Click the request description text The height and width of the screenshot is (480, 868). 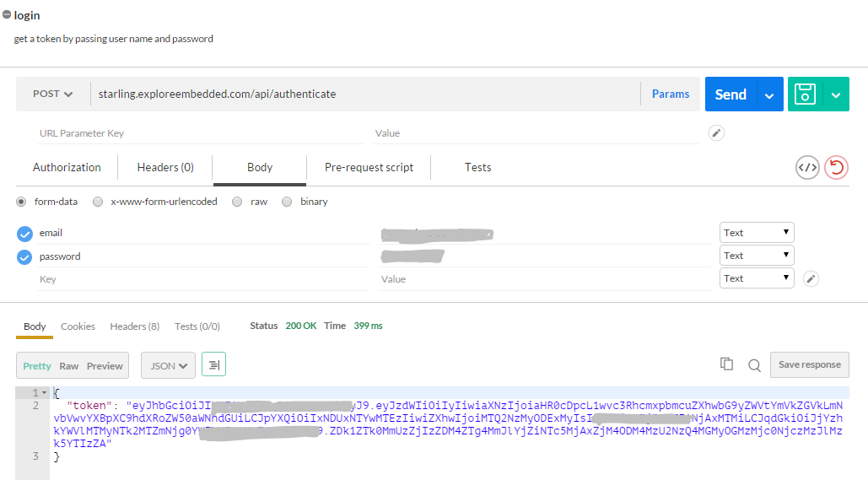pyautogui.click(x=114, y=39)
